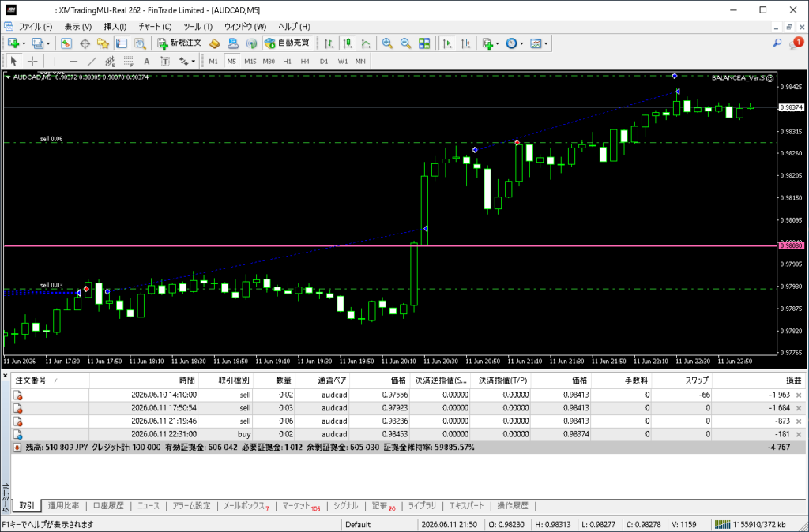
Task: Zoom out on the chart
Action: pyautogui.click(x=405, y=43)
